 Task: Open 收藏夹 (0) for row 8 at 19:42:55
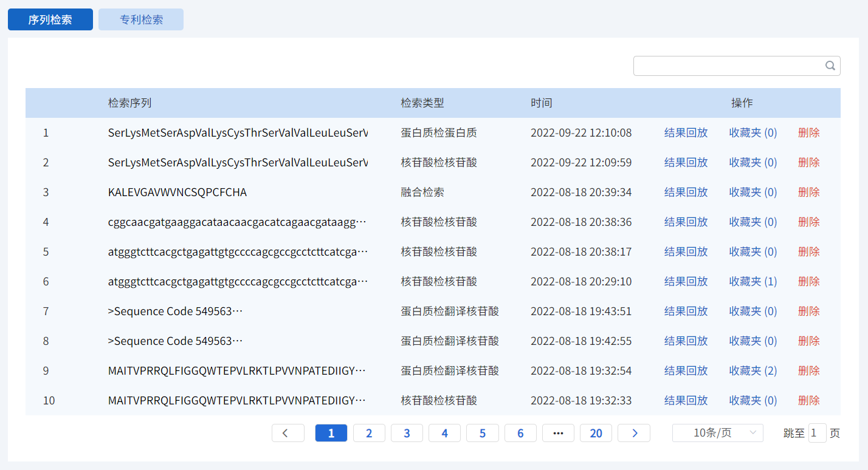pos(753,341)
